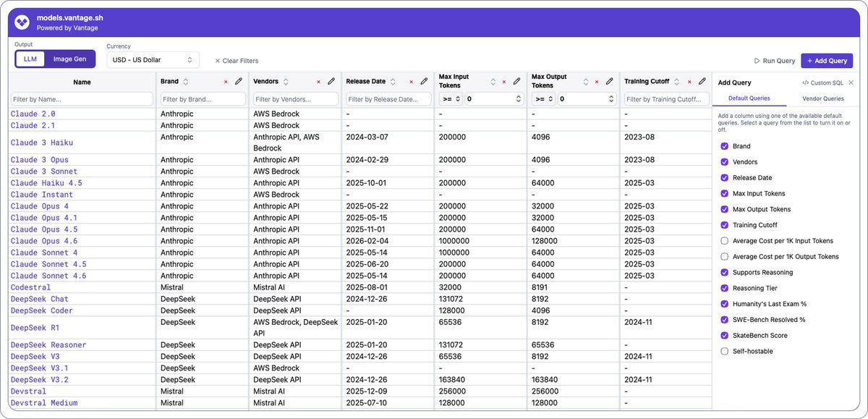Toggle the Brand query checkbox
Viewport: 868px width, 419px height.
tap(724, 146)
